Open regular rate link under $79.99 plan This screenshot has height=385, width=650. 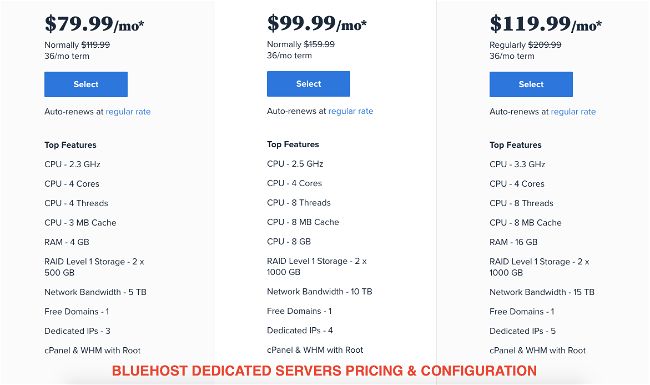click(x=128, y=111)
